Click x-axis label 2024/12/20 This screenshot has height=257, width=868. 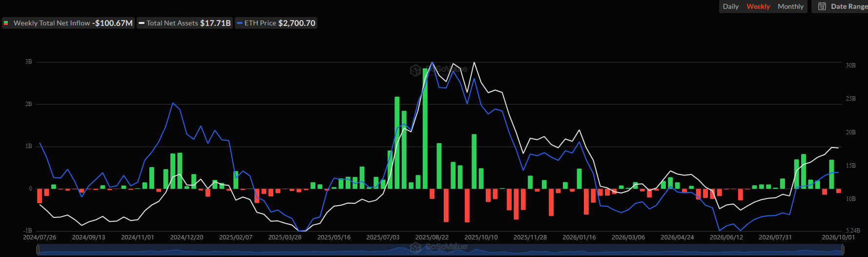click(186, 237)
